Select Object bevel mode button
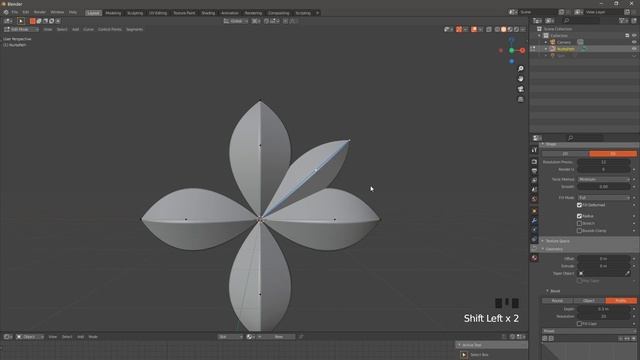The width and height of the screenshot is (640, 360). pyautogui.click(x=589, y=300)
